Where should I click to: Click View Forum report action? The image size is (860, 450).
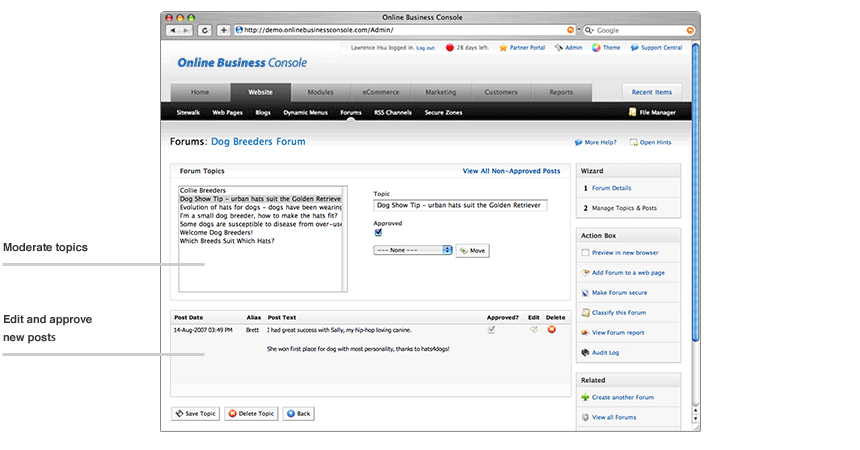coord(617,332)
